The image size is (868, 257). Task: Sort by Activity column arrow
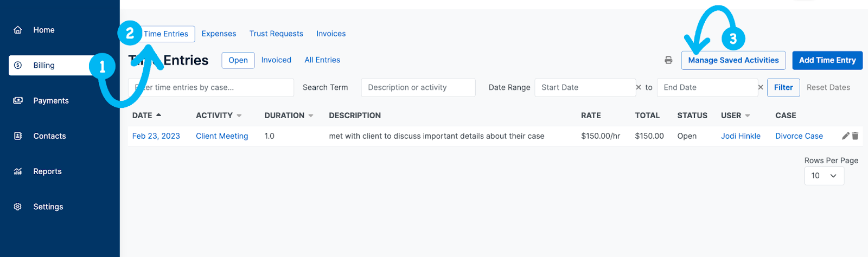point(239,115)
